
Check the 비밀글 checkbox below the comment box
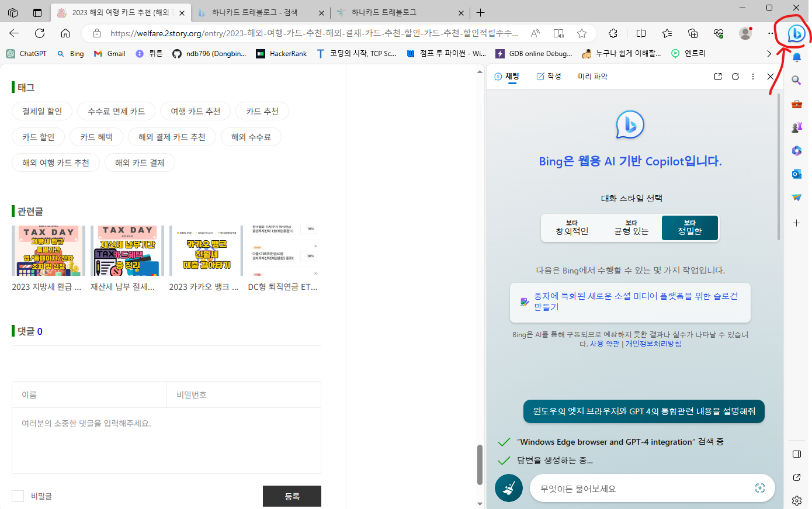(17, 496)
